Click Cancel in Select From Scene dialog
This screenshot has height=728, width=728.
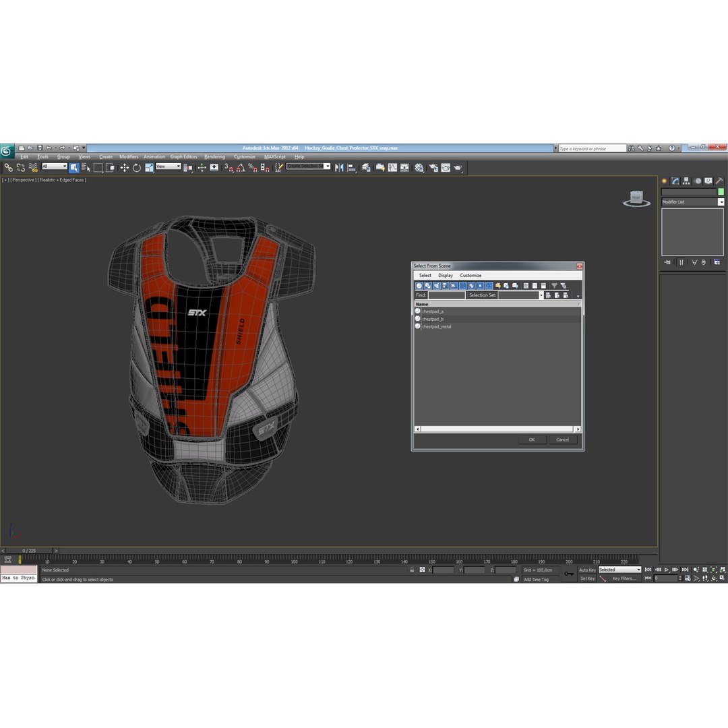point(562,439)
